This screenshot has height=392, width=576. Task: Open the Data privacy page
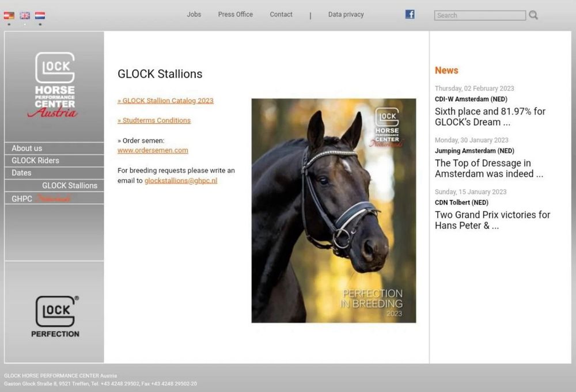click(346, 14)
